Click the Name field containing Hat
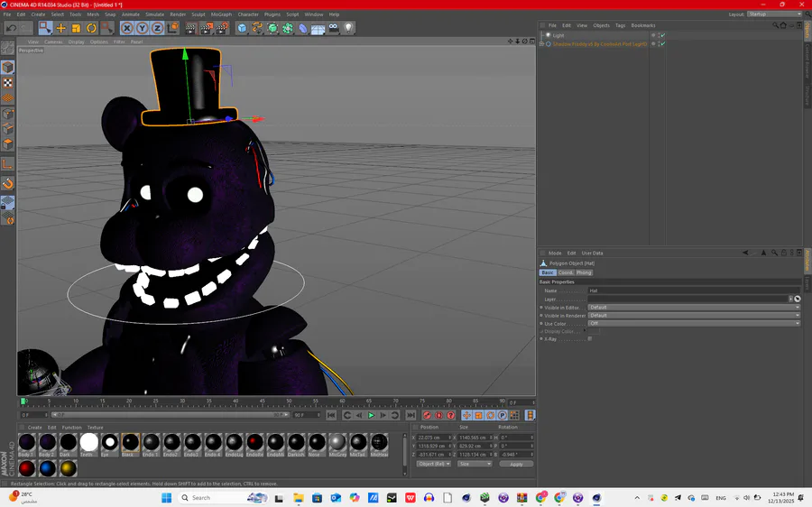The image size is (812, 507). tap(695, 290)
